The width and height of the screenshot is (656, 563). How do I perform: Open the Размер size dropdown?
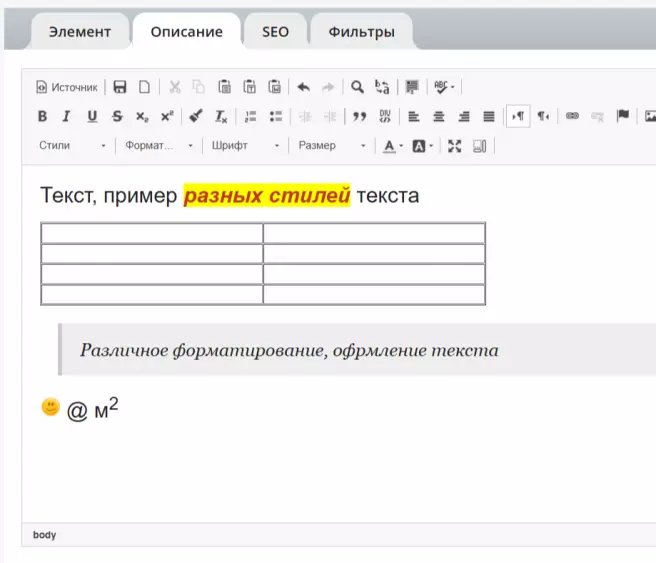[x=332, y=146]
